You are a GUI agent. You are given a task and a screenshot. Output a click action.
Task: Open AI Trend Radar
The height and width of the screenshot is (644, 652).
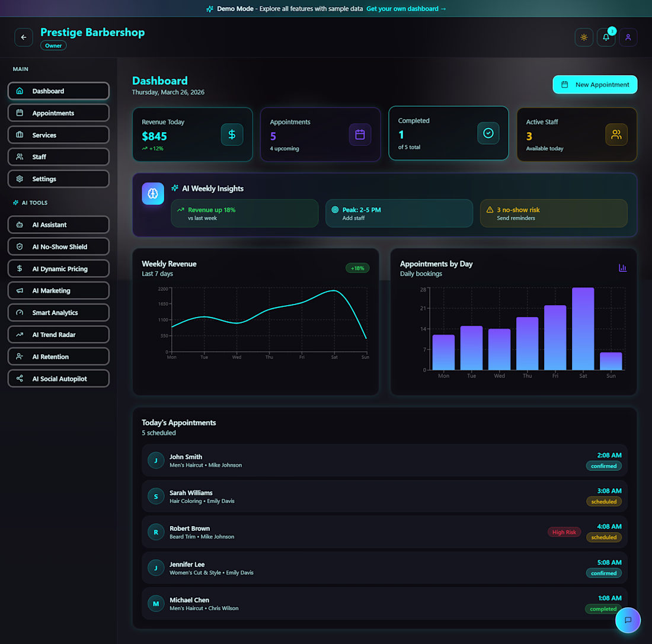[x=58, y=335]
